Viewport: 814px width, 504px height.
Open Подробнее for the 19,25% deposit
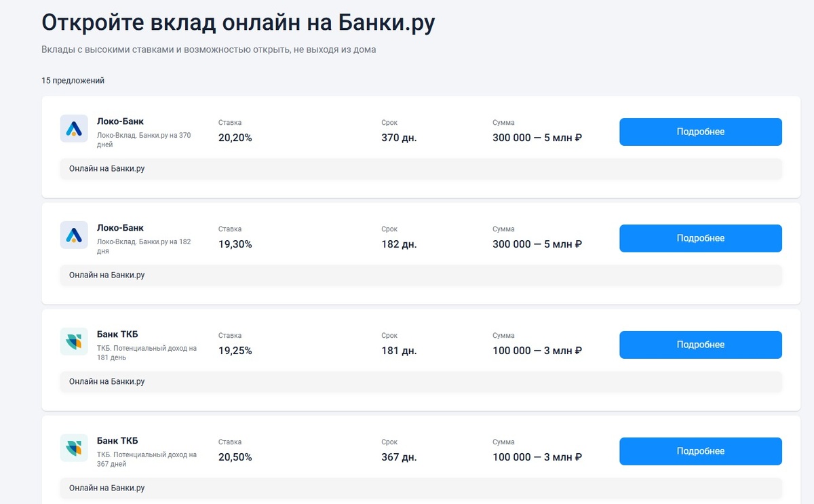click(700, 345)
